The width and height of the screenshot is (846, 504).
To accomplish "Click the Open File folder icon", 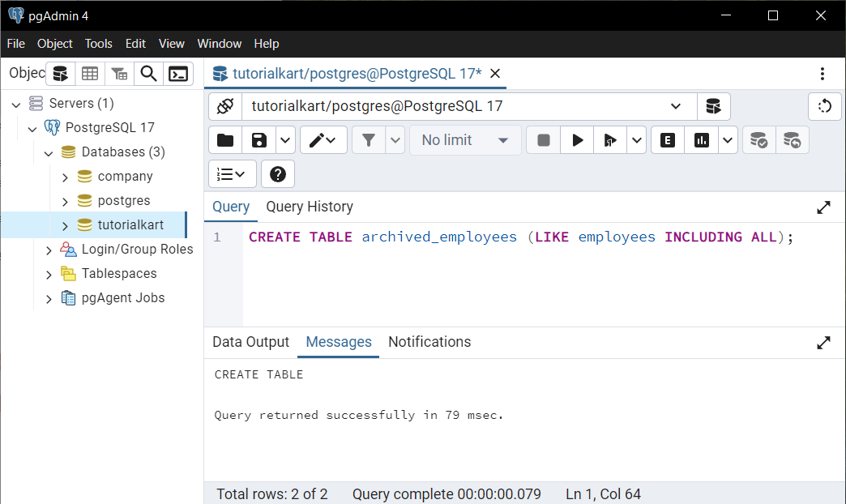I will pos(225,140).
